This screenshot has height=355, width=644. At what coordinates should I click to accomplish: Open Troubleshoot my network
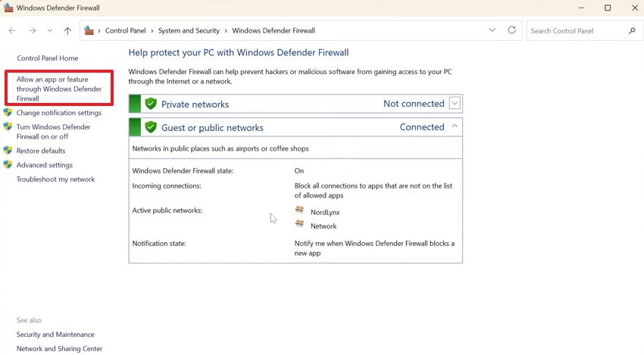pos(55,179)
